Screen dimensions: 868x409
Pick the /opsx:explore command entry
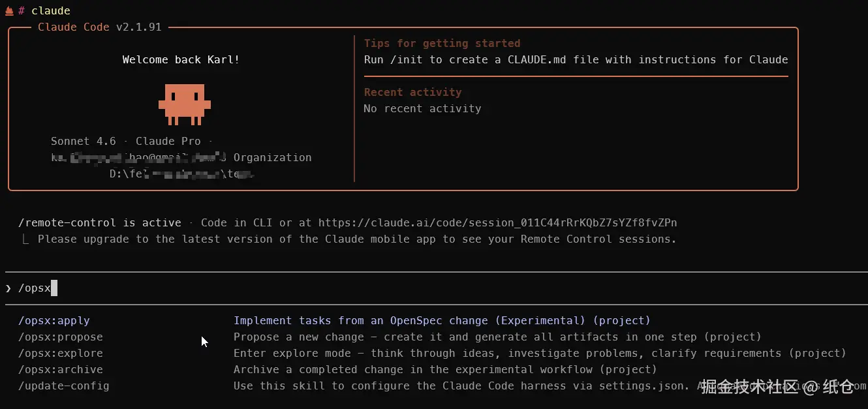point(61,354)
